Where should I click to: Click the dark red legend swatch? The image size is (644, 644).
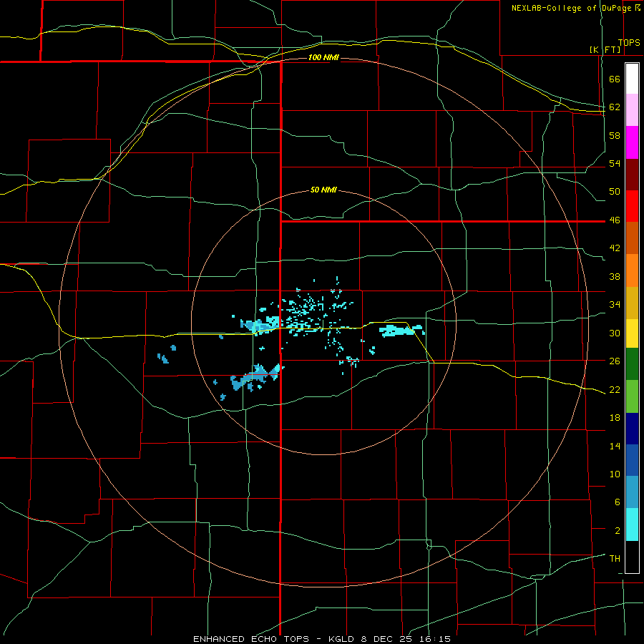tap(632, 175)
